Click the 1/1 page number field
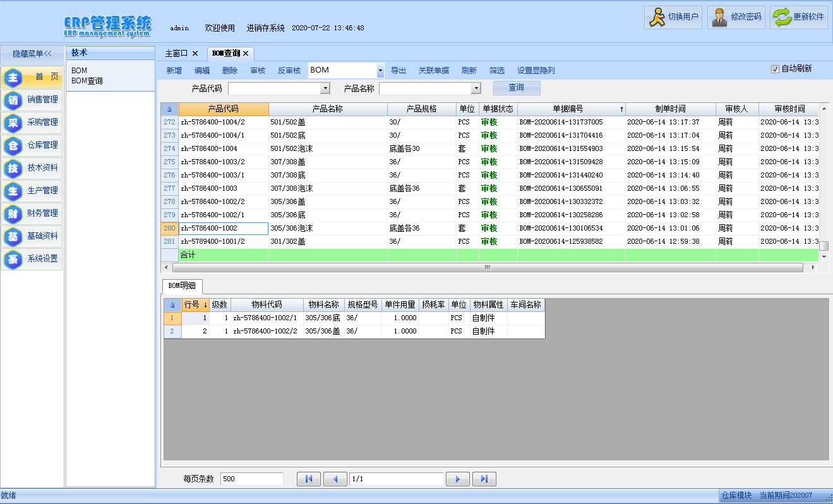Image resolution: width=833 pixels, height=504 pixels. tap(397, 479)
